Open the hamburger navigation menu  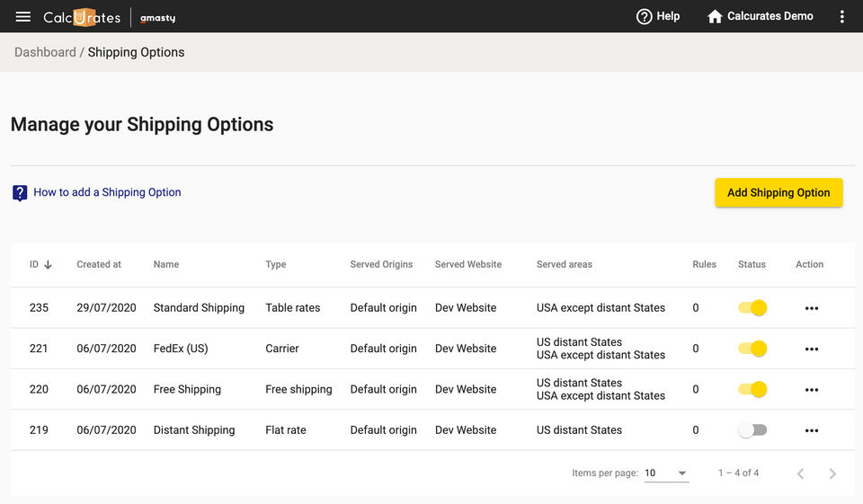tap(23, 16)
